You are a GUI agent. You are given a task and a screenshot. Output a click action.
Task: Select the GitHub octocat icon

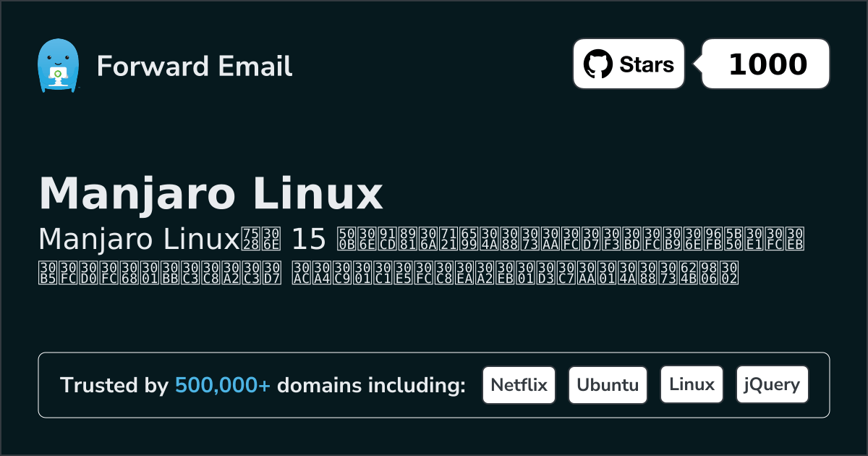(x=597, y=64)
